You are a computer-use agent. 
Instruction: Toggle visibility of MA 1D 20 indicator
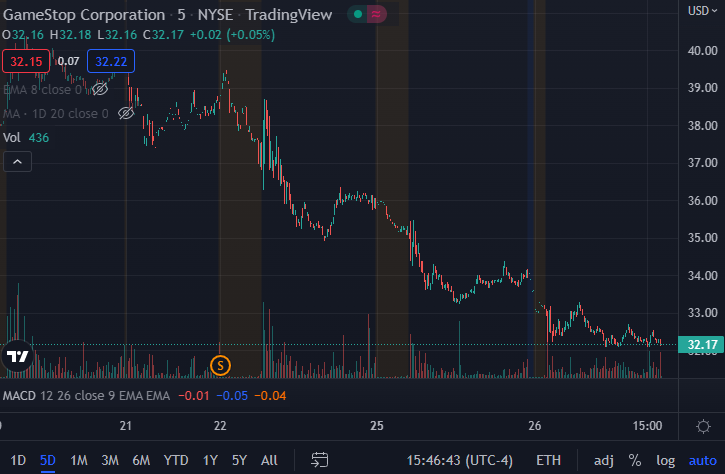(126, 113)
